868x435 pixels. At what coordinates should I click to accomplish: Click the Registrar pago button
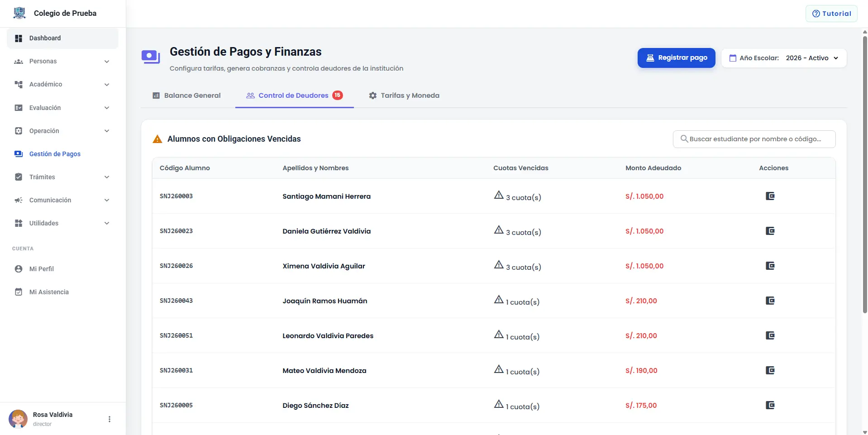click(x=676, y=58)
